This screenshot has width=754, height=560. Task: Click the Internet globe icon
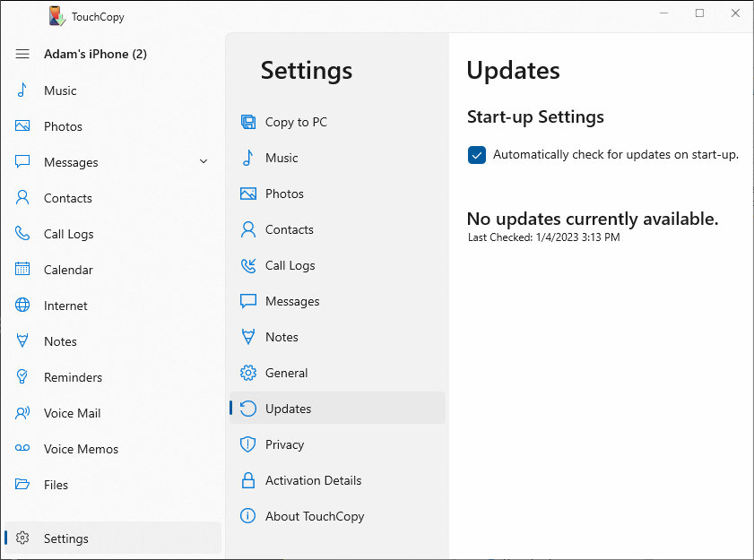(22, 305)
